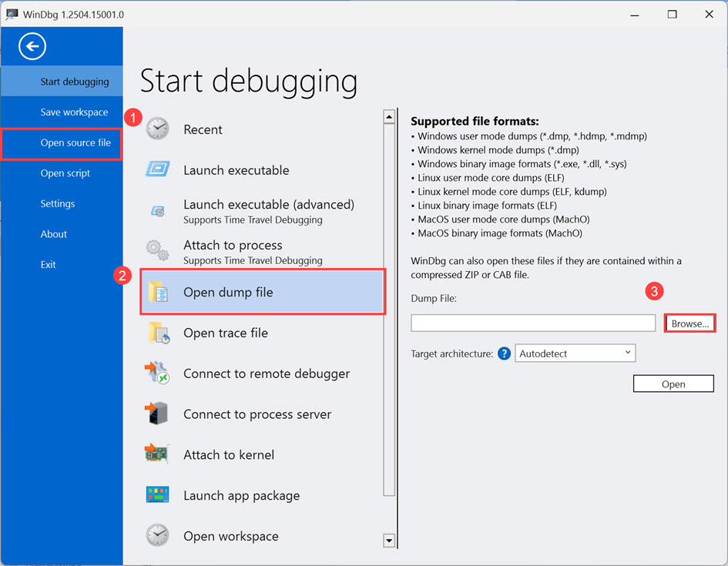
Task: Go to Settings in the sidebar
Action: (62, 203)
